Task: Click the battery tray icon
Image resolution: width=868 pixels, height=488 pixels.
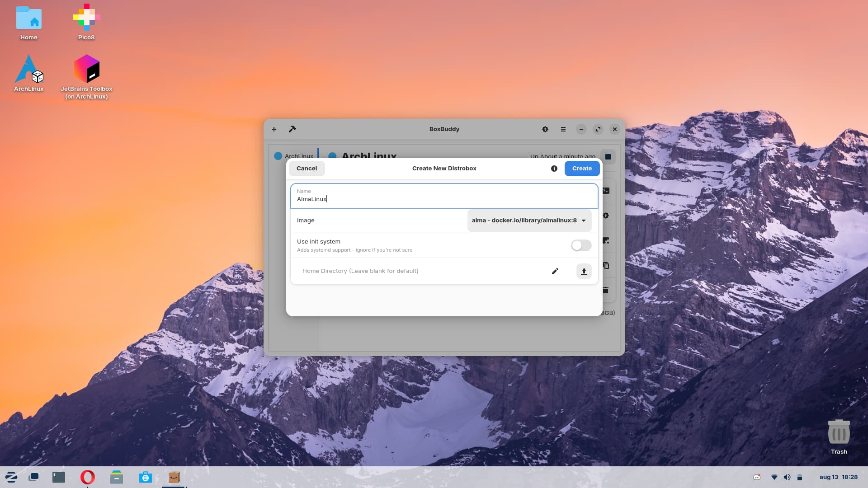Action: click(800, 477)
